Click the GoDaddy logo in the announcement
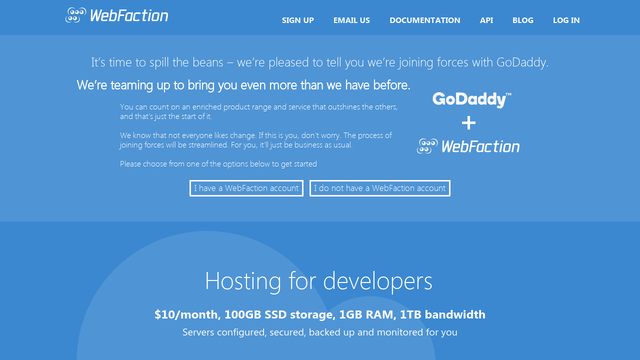This screenshot has width=640, height=360. click(471, 100)
